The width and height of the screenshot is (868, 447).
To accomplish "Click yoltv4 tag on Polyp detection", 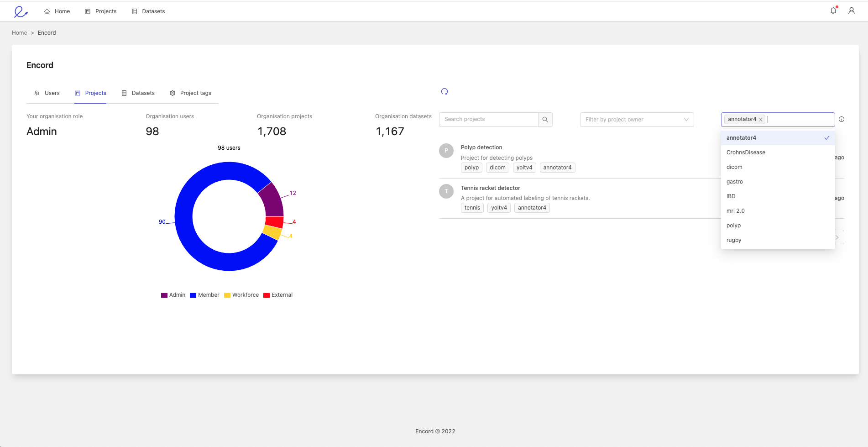I will pyautogui.click(x=524, y=168).
